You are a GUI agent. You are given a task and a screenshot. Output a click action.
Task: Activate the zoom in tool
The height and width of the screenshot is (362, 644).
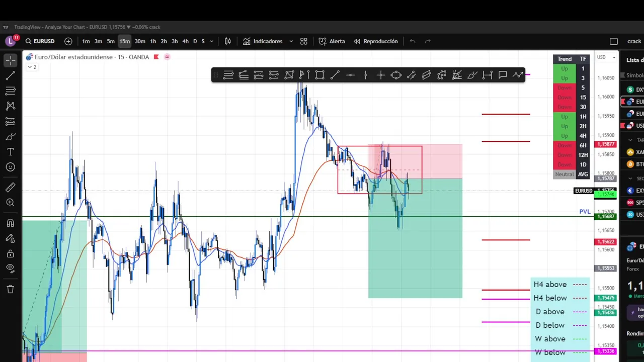(10, 203)
